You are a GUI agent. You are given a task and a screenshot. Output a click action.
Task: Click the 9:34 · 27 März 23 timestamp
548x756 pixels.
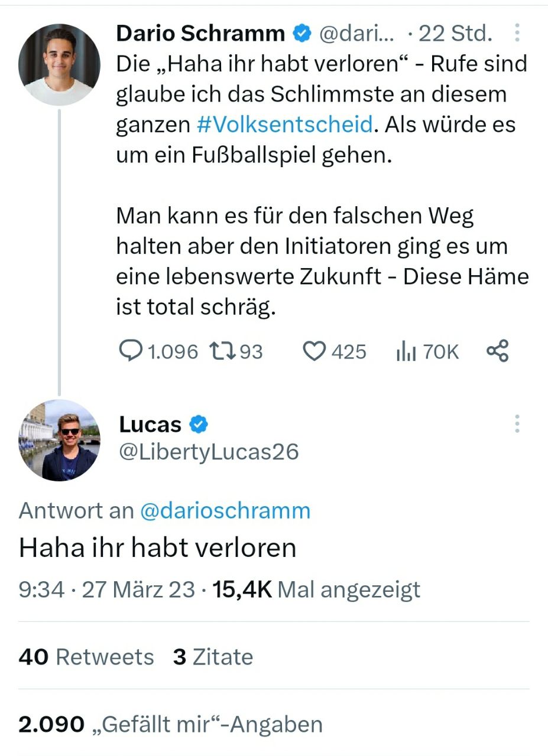coord(106,589)
